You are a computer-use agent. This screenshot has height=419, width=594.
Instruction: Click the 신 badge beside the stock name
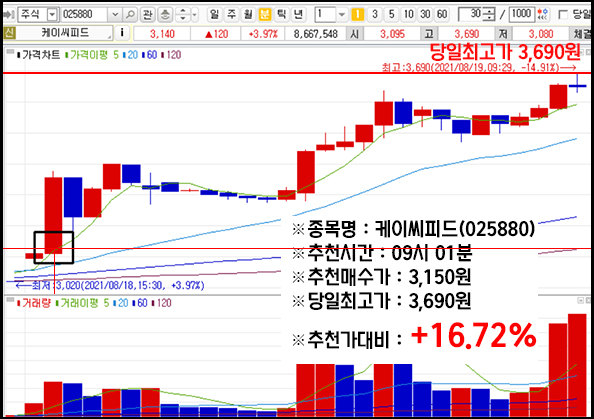(x=9, y=33)
